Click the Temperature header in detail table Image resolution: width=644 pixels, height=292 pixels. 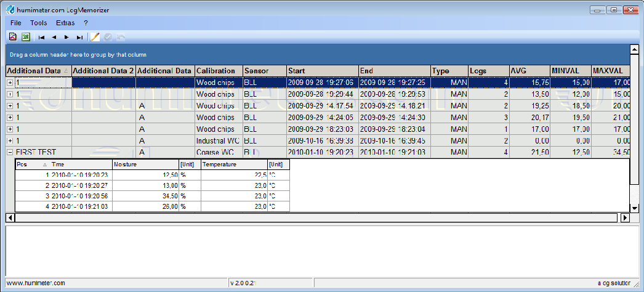point(234,164)
